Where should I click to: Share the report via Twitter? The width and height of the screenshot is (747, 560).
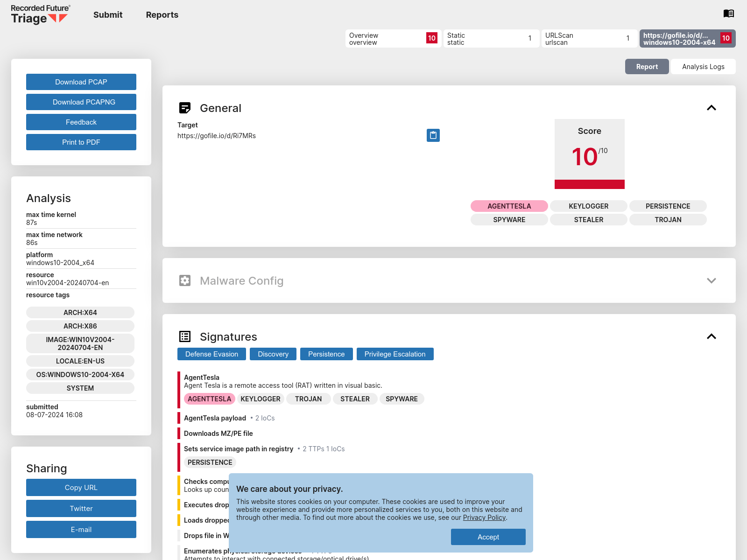coord(81,509)
